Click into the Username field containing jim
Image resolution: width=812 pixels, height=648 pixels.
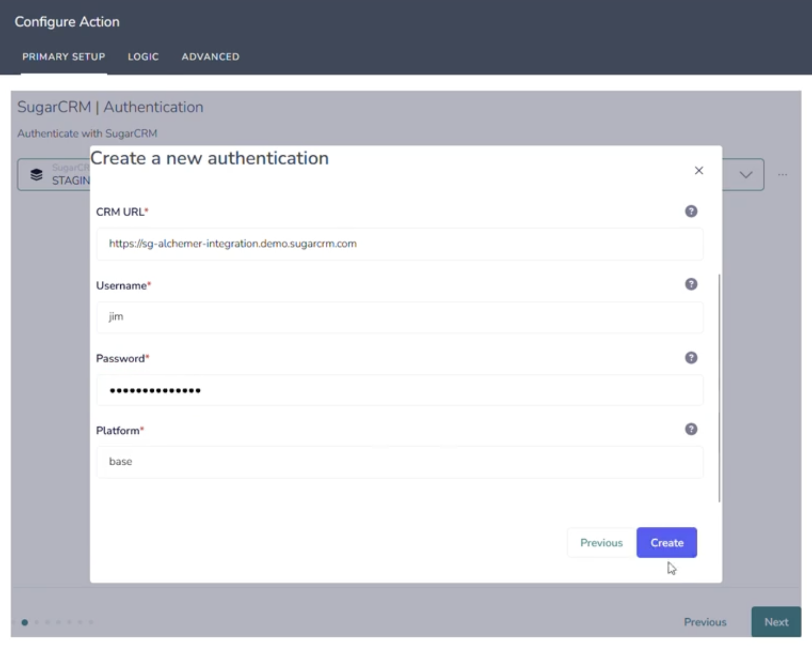tap(399, 317)
